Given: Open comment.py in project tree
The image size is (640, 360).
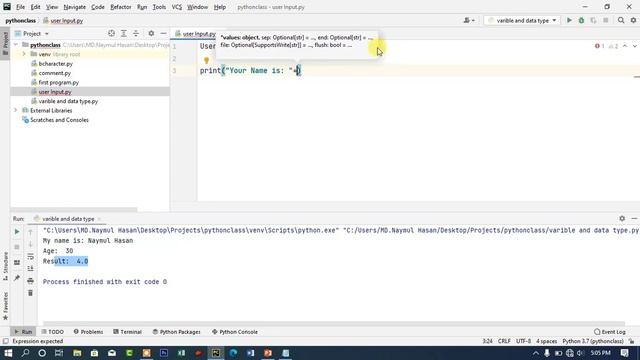Looking at the screenshot, I should 55,73.
